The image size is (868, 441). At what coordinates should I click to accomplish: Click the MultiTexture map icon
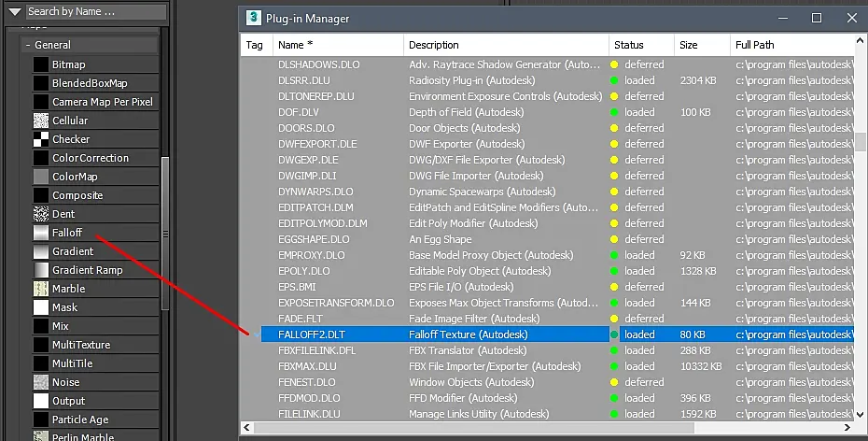40,345
